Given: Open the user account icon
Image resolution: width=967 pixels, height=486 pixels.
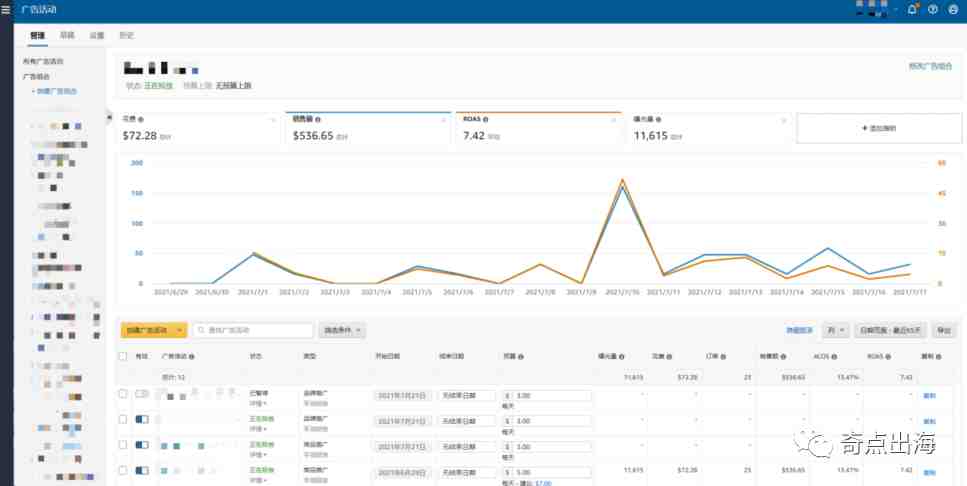Looking at the screenshot, I should [x=953, y=9].
